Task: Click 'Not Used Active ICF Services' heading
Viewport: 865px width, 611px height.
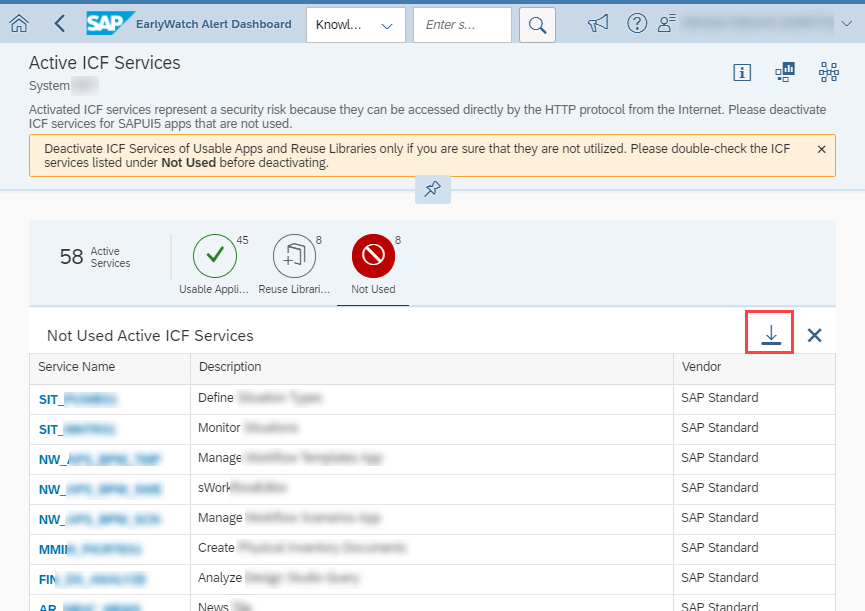Action: pos(150,335)
